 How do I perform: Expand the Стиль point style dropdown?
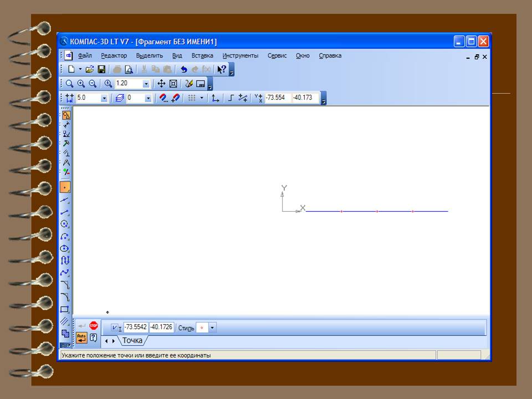[x=212, y=328]
